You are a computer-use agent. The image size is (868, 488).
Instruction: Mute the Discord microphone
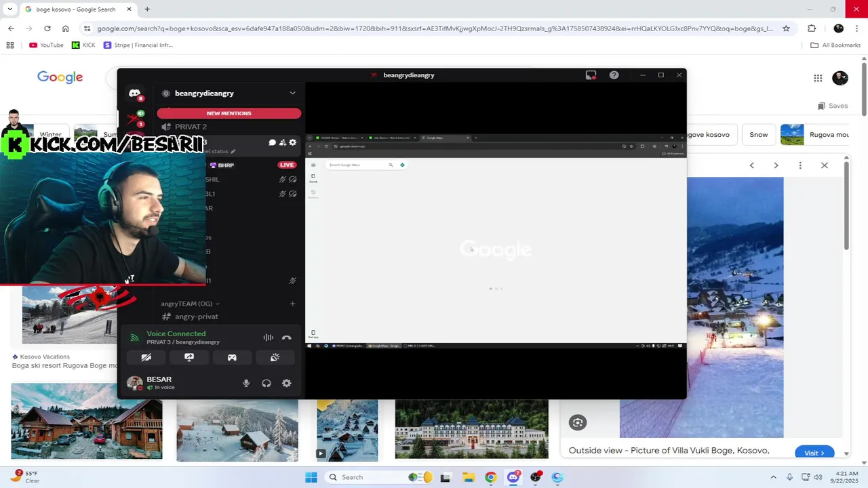coord(246,383)
